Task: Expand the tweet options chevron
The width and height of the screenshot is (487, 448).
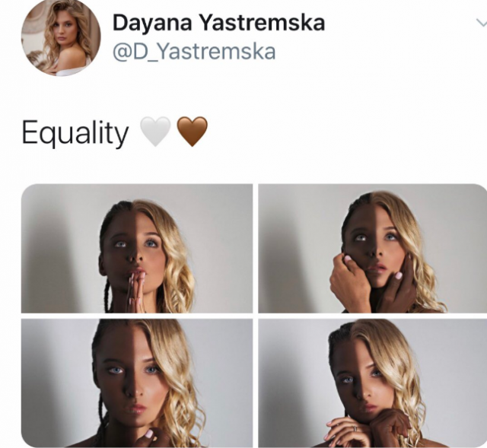Action: (x=482, y=23)
